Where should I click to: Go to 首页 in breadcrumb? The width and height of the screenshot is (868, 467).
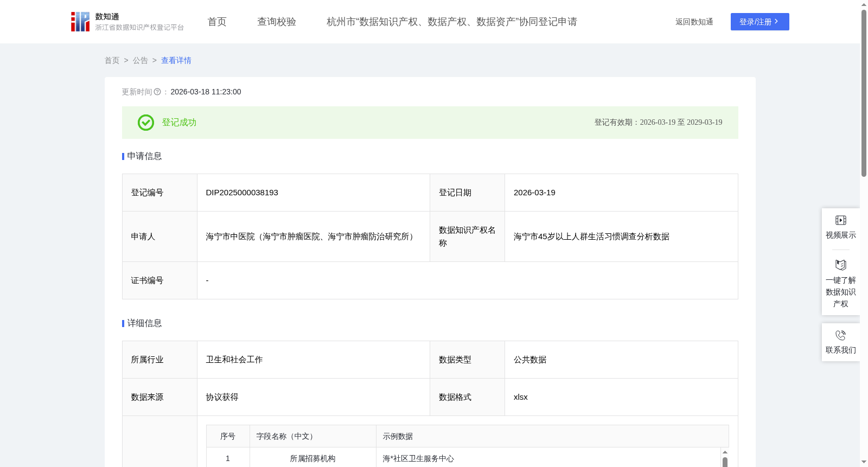(x=112, y=61)
